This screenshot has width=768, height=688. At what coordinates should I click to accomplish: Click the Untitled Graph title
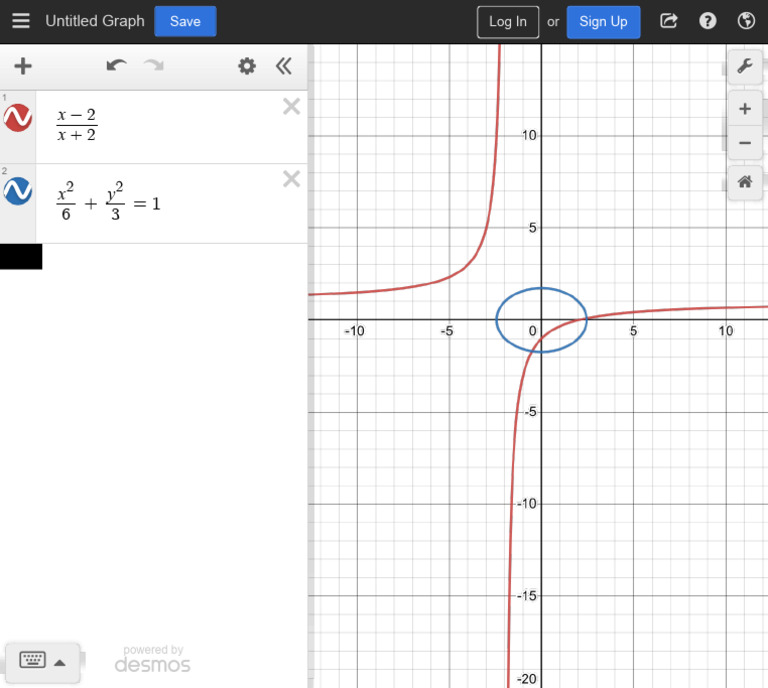[95, 21]
